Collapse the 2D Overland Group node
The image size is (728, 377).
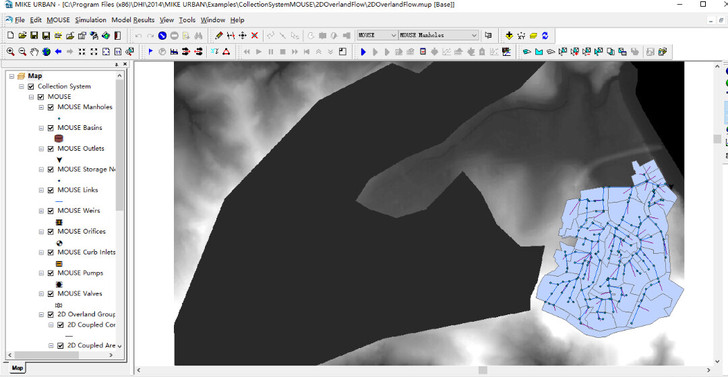tap(41, 314)
